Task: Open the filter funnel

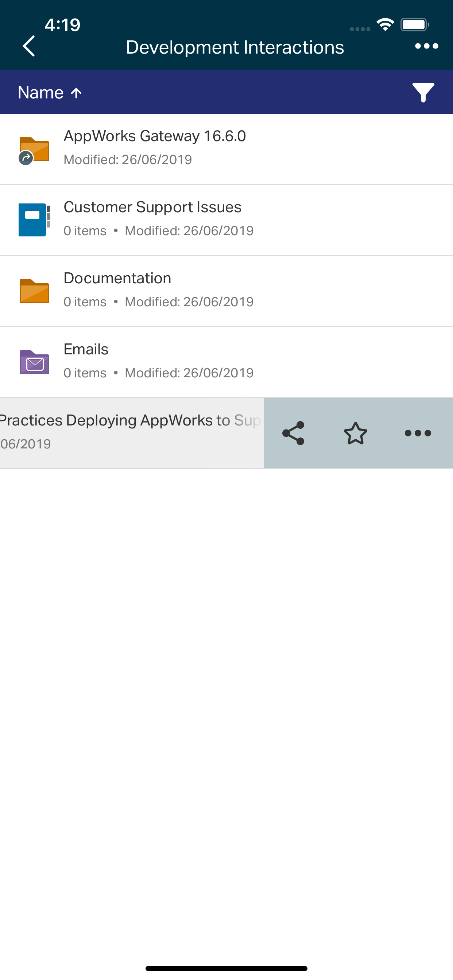Action: 423,93
